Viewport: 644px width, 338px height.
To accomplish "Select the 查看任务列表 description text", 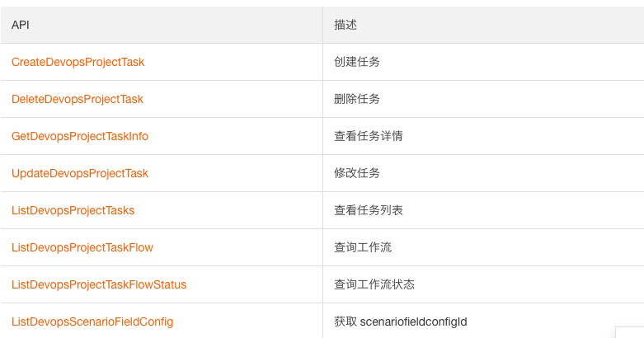I will point(369,210).
